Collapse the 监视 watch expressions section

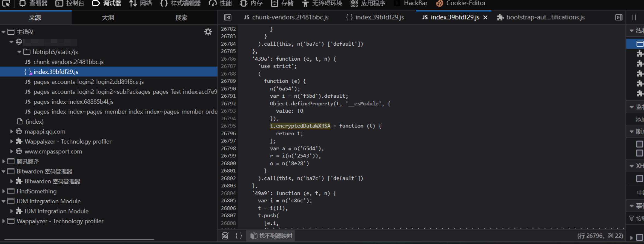pos(631,107)
